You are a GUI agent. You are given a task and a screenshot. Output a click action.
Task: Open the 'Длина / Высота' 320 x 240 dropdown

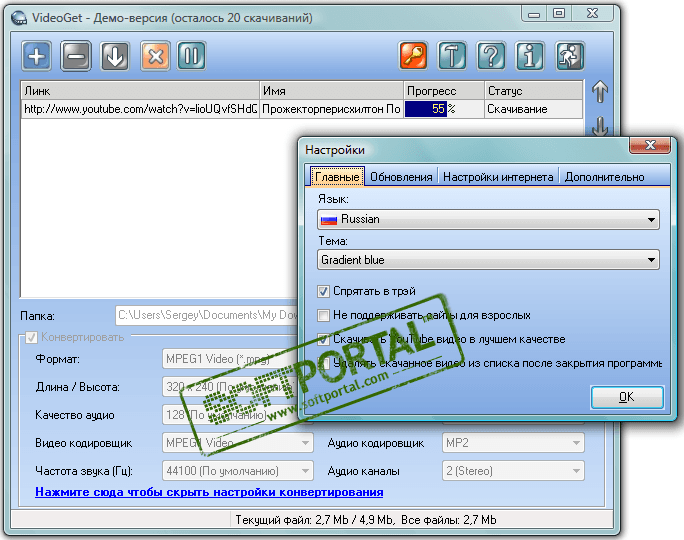230,387
